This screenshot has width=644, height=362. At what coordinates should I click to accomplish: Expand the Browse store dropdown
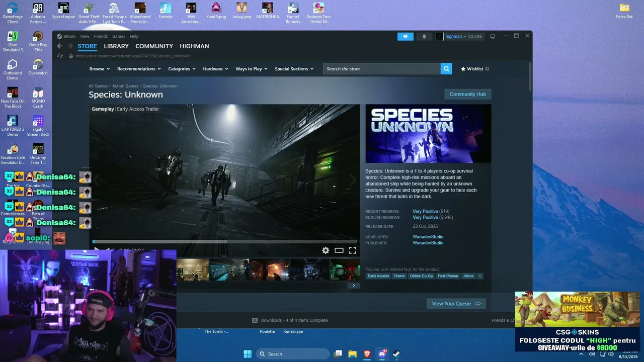(x=100, y=69)
